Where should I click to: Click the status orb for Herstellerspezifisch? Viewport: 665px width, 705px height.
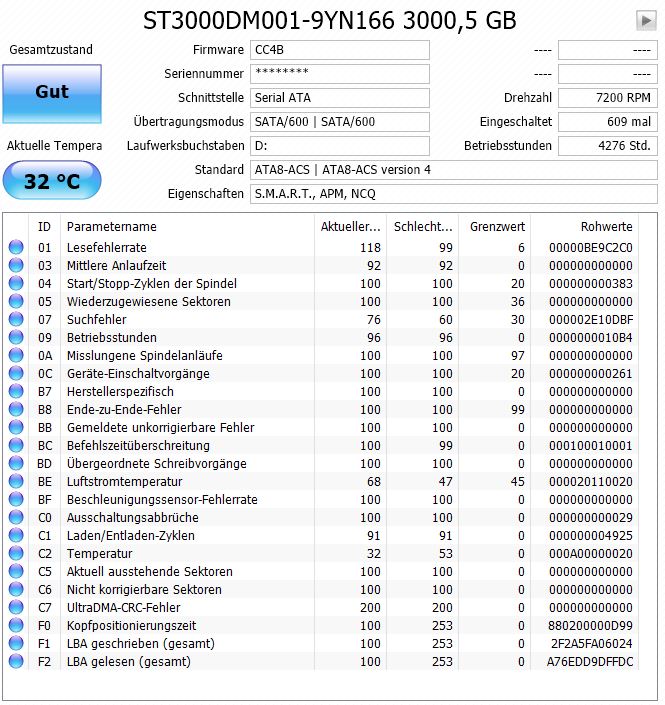pos(16,391)
